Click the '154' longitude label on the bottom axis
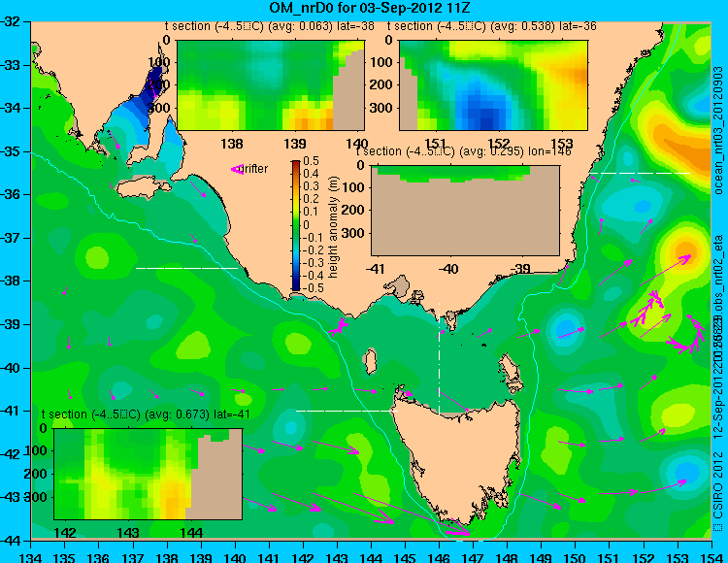The width and height of the screenshot is (728, 563). click(x=711, y=557)
